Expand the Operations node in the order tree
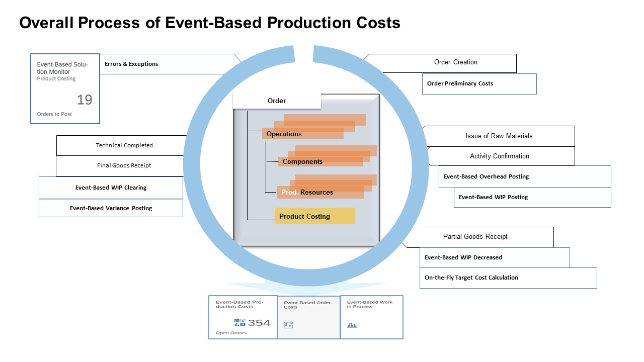 click(x=283, y=134)
